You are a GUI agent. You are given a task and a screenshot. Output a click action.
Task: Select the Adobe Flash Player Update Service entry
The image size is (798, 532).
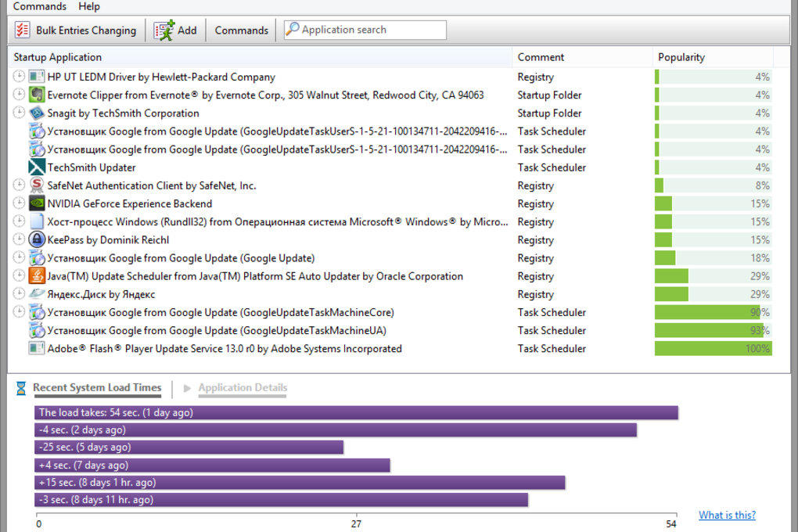click(x=225, y=349)
